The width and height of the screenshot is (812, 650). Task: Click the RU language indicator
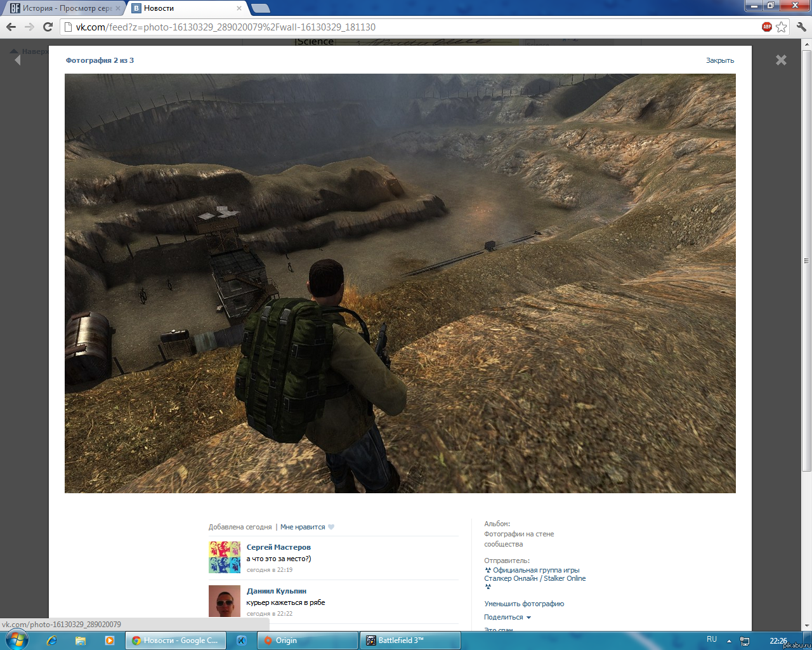pyautogui.click(x=712, y=639)
